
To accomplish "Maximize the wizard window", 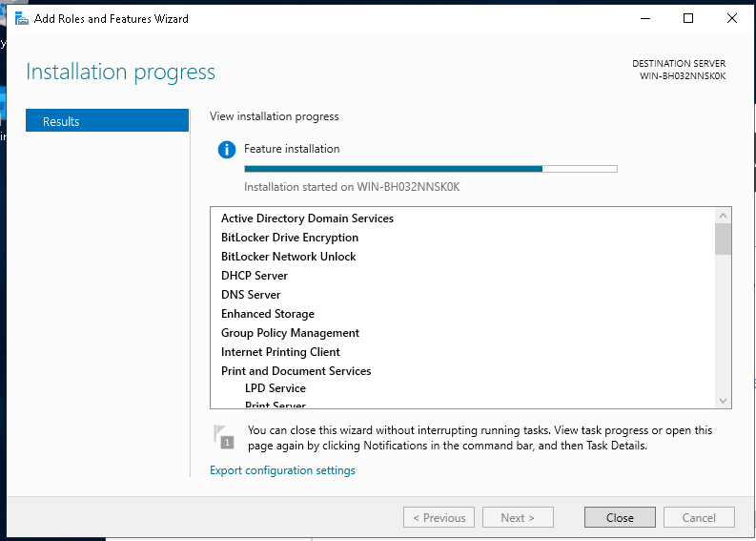I will click(687, 18).
